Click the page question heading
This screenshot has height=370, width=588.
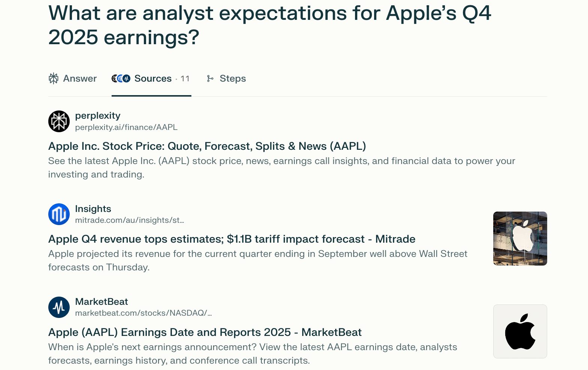269,25
